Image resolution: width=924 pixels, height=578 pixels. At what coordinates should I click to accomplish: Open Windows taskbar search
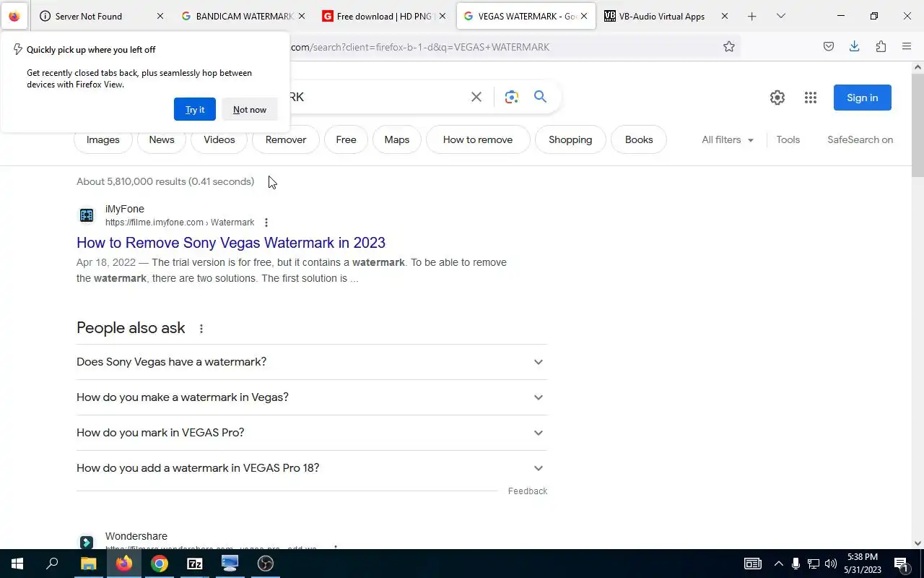point(52,564)
